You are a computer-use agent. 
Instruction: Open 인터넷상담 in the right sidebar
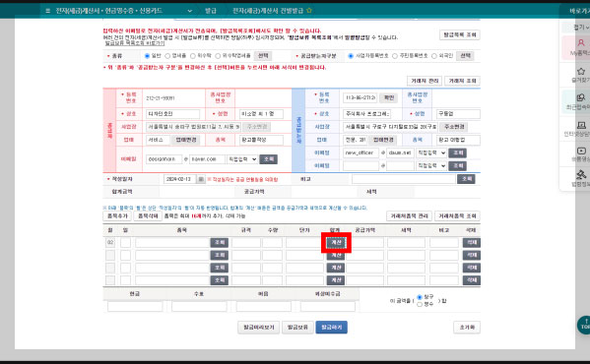[580, 129]
